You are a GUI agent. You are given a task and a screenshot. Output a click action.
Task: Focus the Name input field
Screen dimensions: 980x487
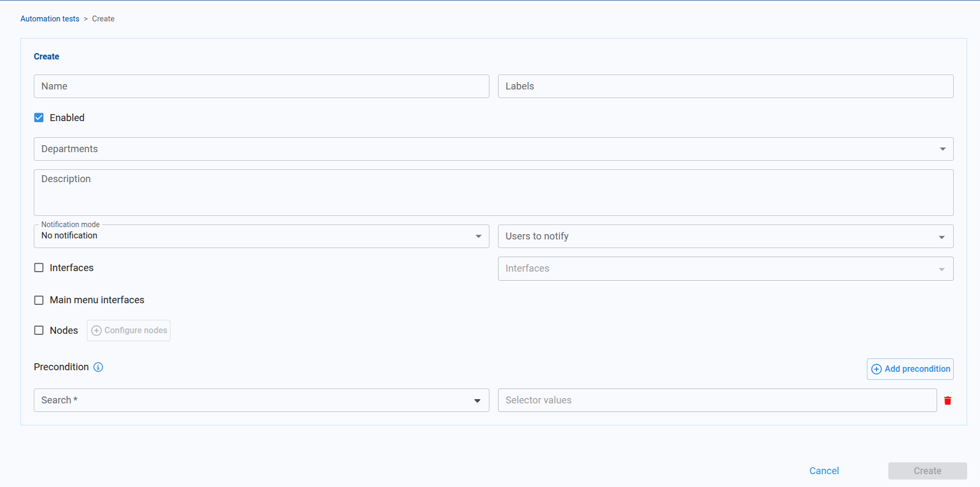pos(261,86)
